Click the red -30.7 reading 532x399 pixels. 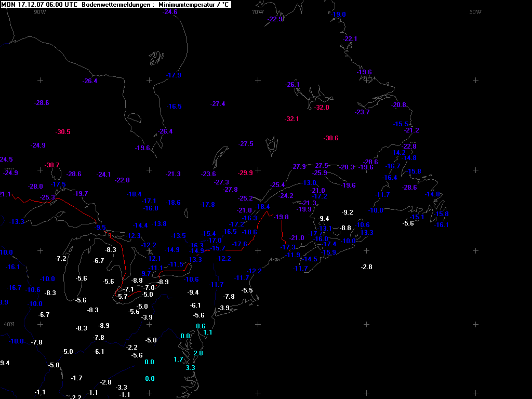[52, 165]
